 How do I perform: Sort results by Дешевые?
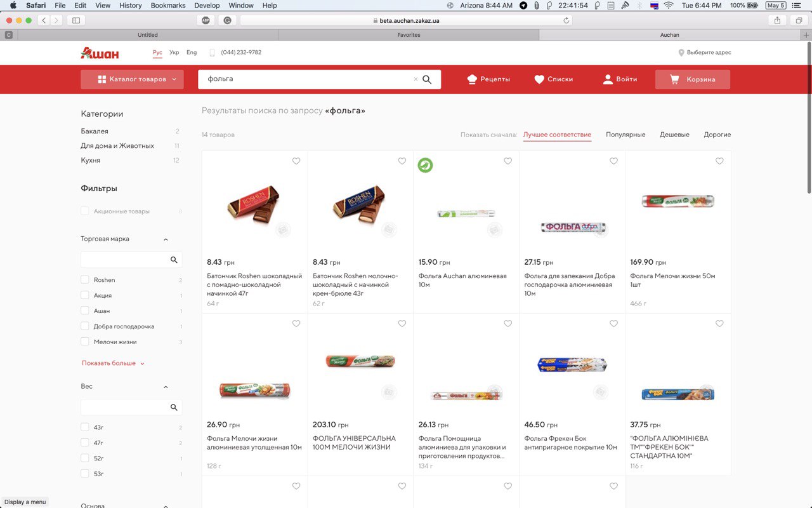pos(674,135)
